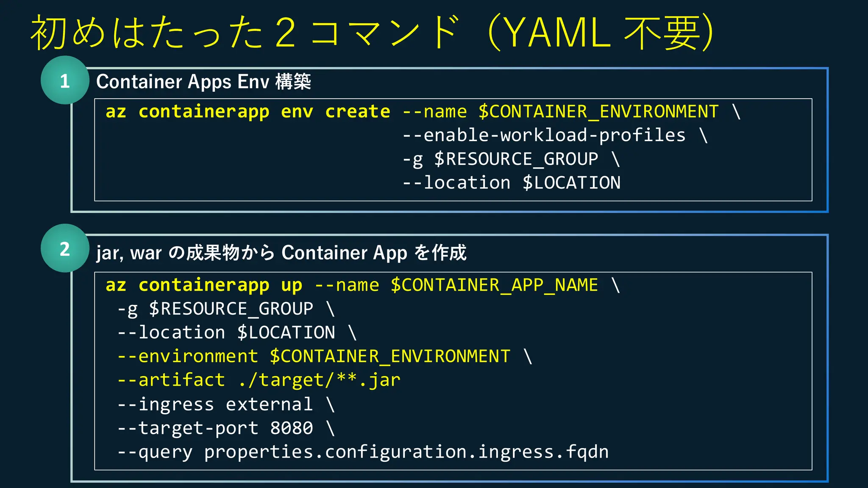Click the slide title mentioning YAML 不要

point(373,32)
